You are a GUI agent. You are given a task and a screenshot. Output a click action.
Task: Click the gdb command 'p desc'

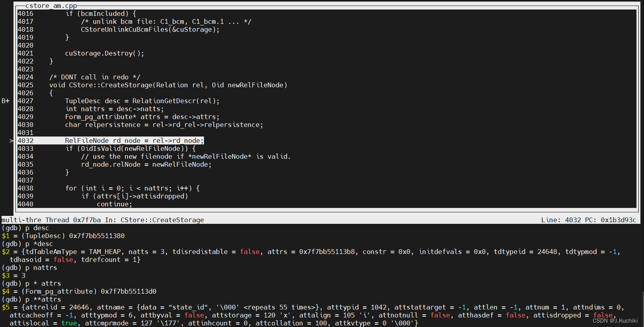point(37,228)
